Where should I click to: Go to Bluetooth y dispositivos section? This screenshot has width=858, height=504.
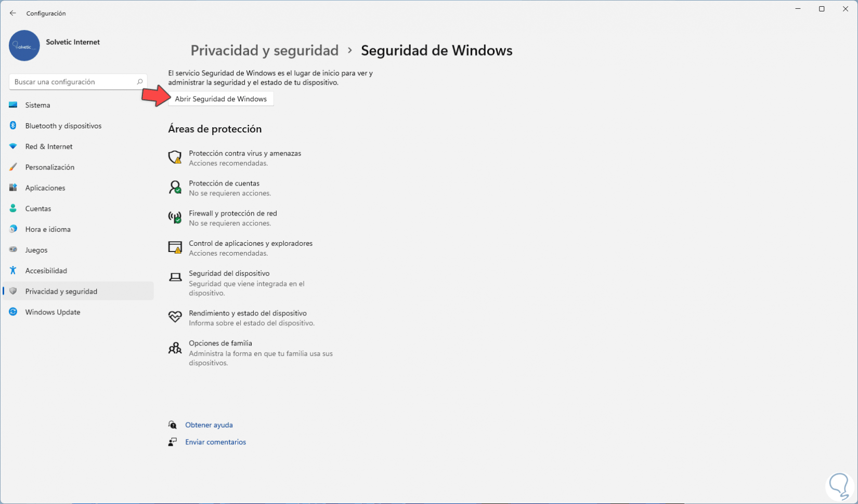63,126
